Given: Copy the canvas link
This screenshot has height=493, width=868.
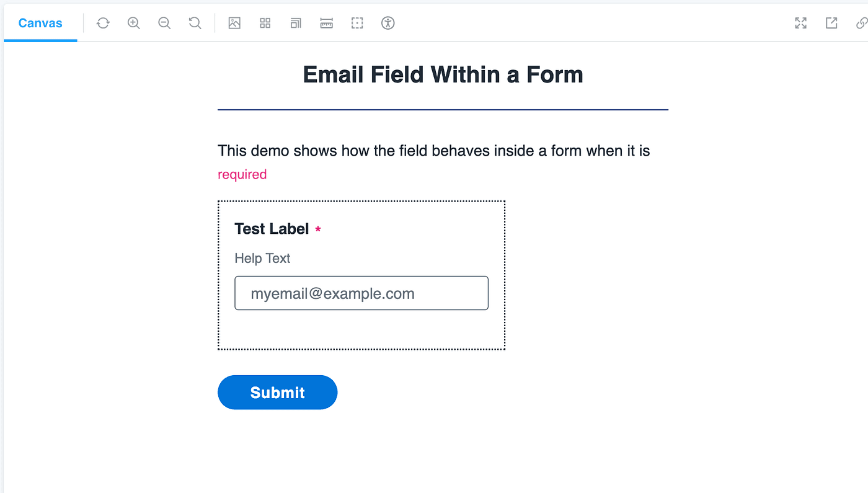Looking at the screenshot, I should (861, 24).
